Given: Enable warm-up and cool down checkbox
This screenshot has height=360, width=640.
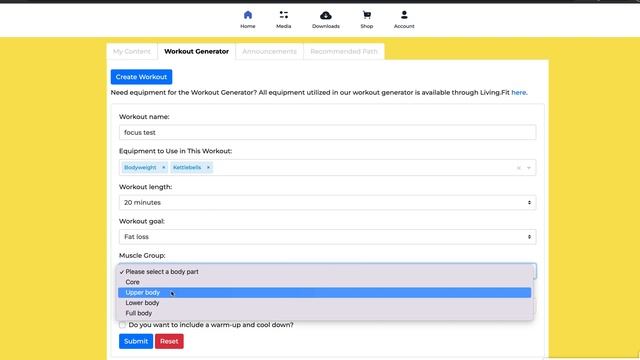Looking at the screenshot, I should click(x=122, y=325).
